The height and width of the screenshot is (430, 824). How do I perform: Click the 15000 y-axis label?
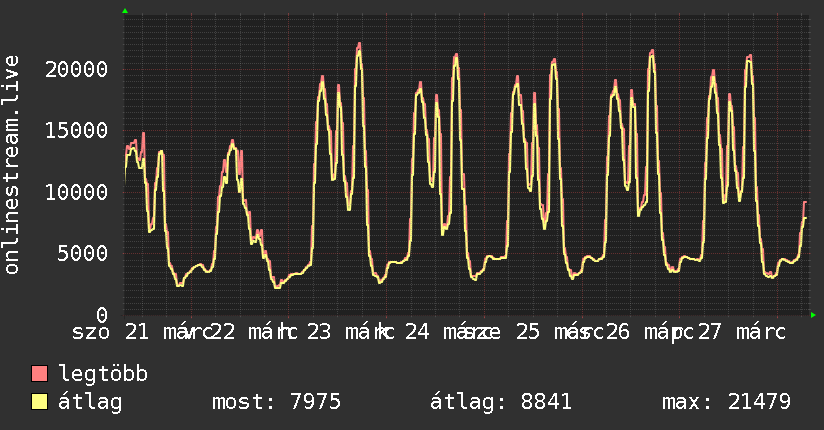pyautogui.click(x=77, y=130)
